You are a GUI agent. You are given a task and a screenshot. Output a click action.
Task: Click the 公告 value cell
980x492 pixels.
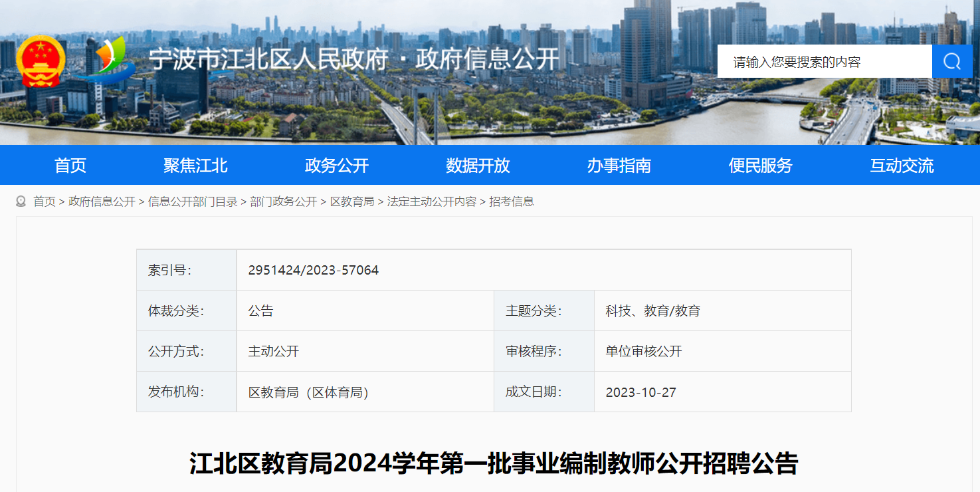click(x=365, y=310)
